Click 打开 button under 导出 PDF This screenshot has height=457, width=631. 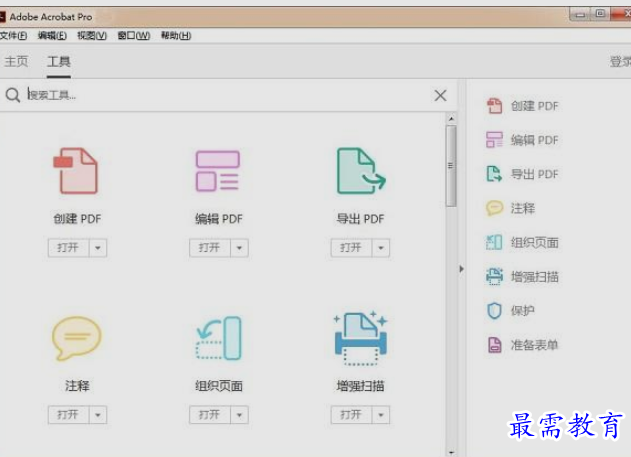pyautogui.click(x=351, y=248)
